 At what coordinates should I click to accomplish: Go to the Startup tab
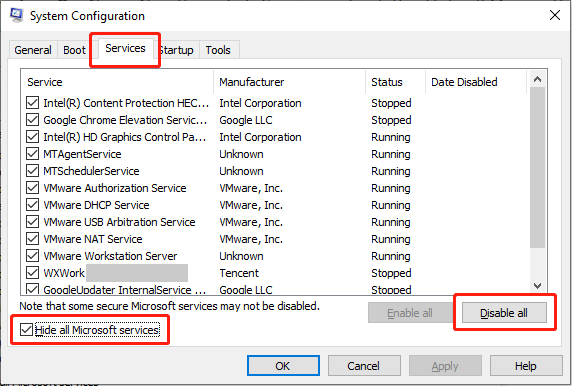[177, 50]
